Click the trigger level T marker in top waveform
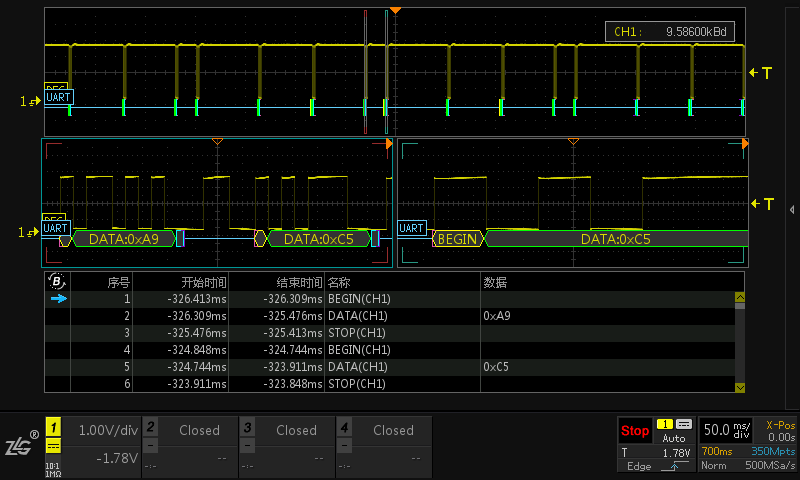 (761, 73)
